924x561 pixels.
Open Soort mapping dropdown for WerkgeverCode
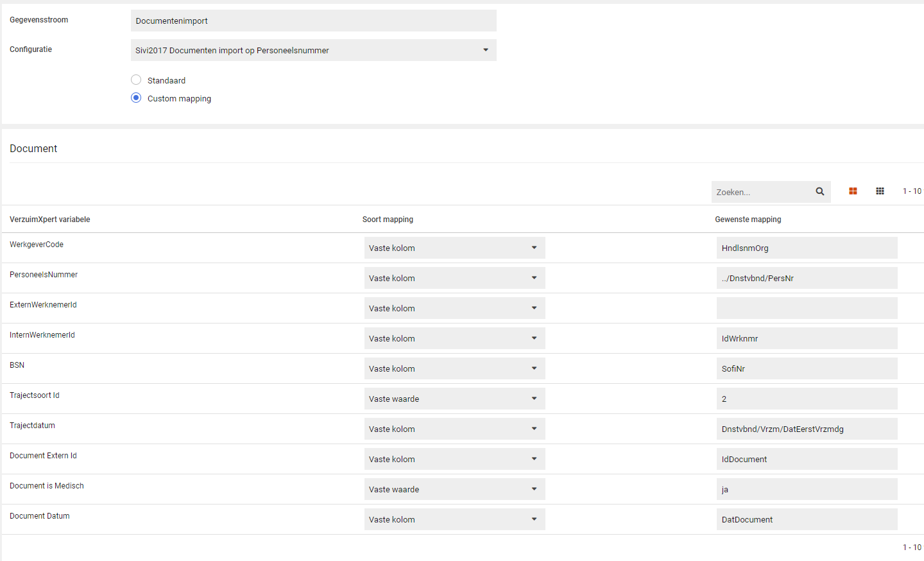(x=454, y=248)
